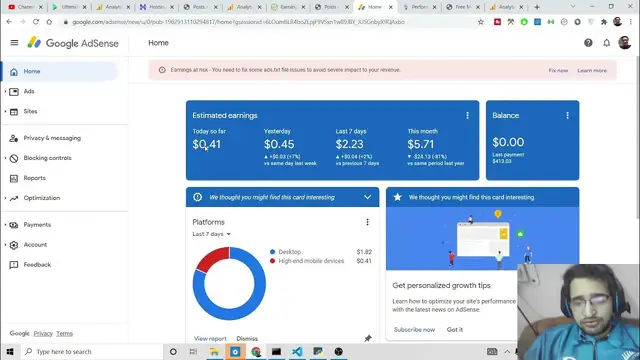Open Balance card options menu
This screenshot has height=360, width=640.
[x=567, y=116]
